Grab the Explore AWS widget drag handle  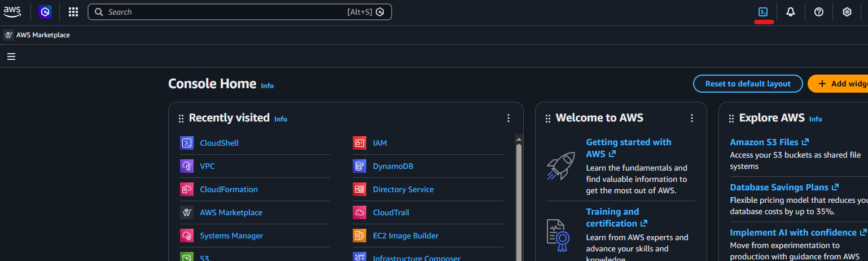point(731,119)
